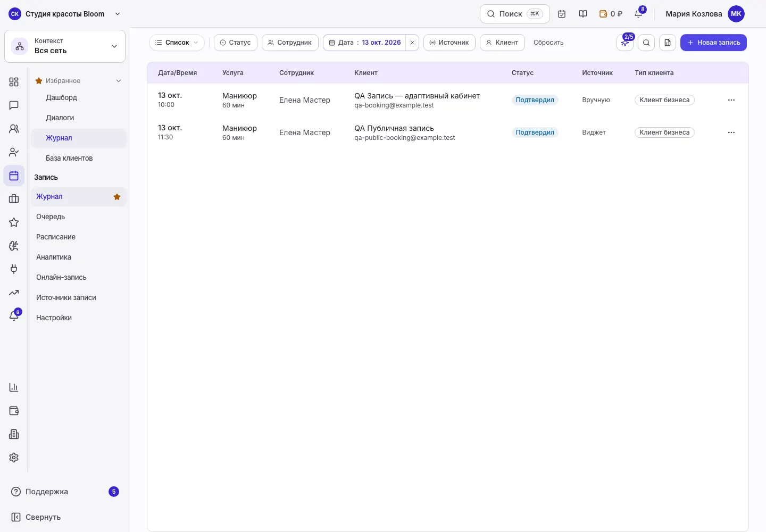Open the Источник filter
This screenshot has width=766, height=532.
pos(449,43)
